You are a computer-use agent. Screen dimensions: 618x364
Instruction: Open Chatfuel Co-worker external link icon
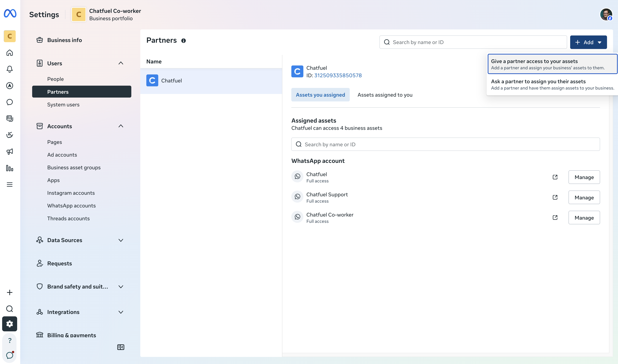coord(555,218)
